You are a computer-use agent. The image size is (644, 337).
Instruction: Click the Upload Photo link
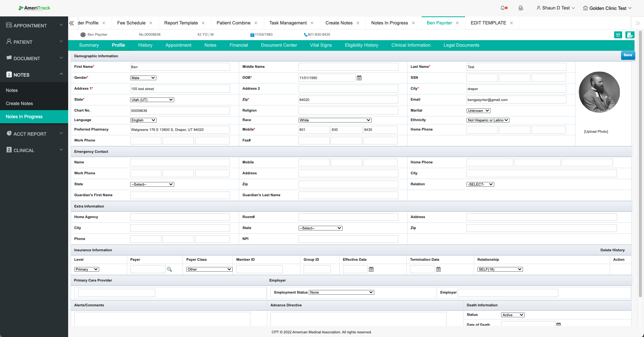pos(596,132)
